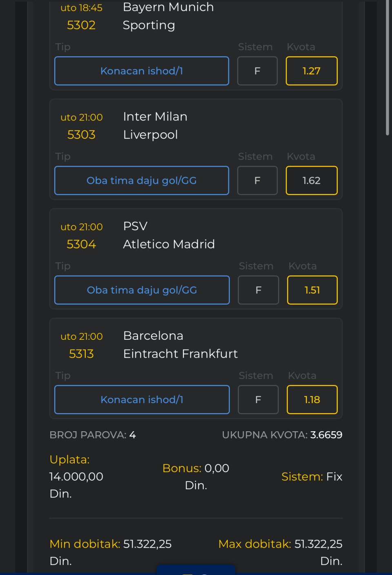Screen dimensions: 392x575
Task: Toggle the F system box for Barcelona match
Action: (x=258, y=399)
